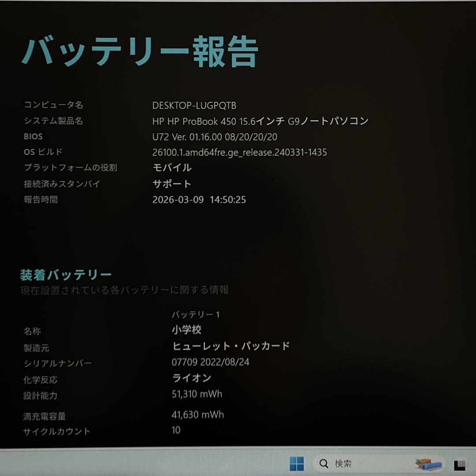
Task: Select chemistry value ライオン
Action: point(192,378)
